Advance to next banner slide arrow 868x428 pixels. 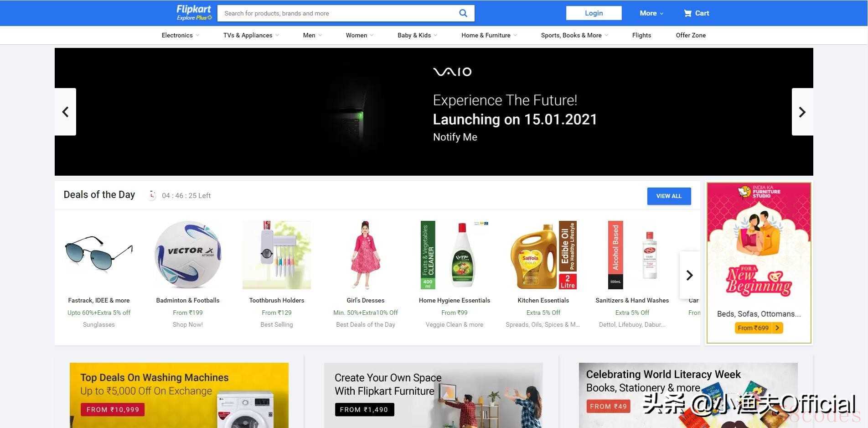point(802,112)
